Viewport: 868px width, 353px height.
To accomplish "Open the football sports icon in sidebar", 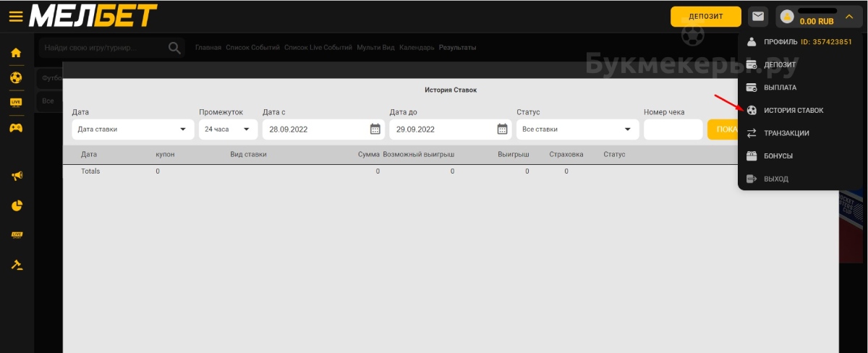I will 16,77.
